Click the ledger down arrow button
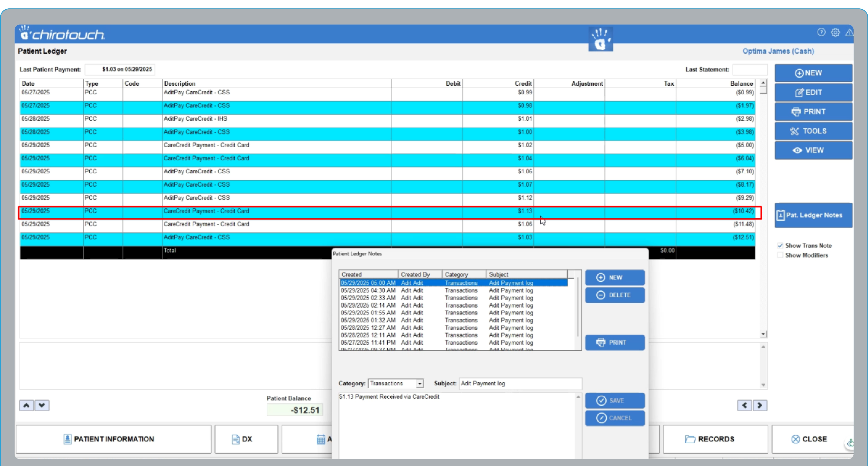Image resolution: width=868 pixels, height=466 pixels. [x=42, y=405]
